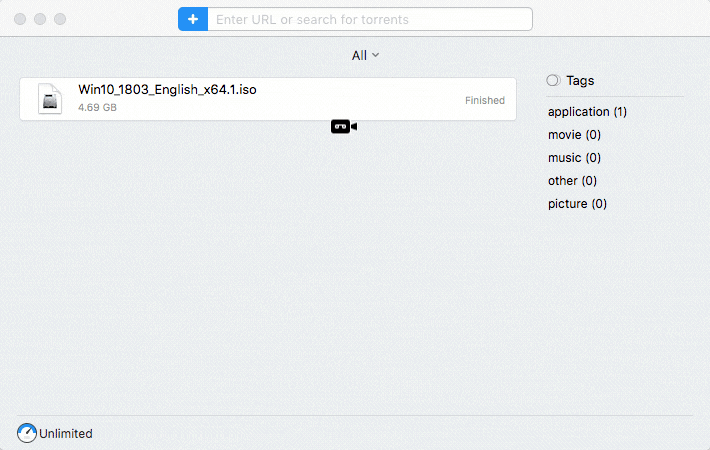Filter by movie (0) tag
This screenshot has width=710, height=450.
click(x=574, y=135)
